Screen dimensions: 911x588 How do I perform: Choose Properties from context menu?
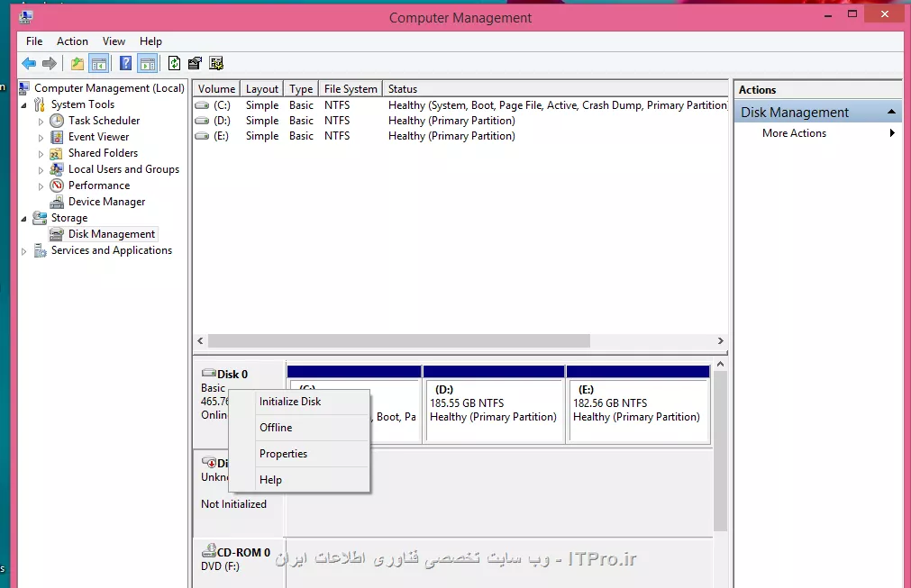(299, 454)
